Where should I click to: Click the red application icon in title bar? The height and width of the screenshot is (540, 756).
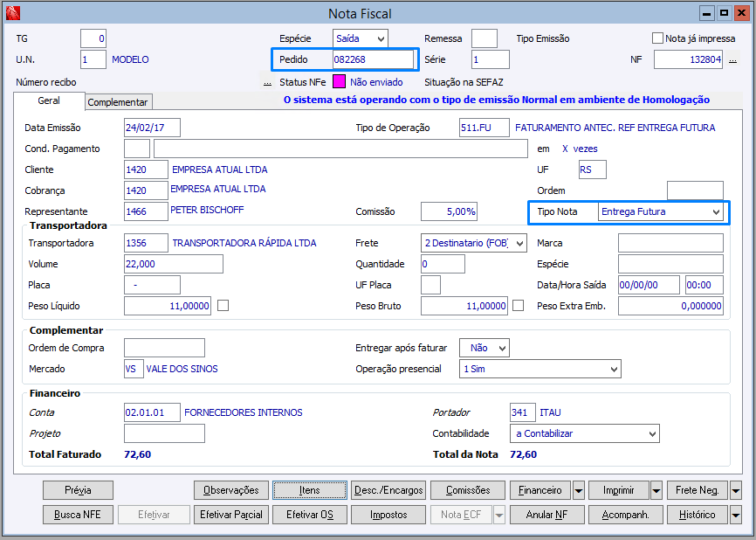point(13,13)
